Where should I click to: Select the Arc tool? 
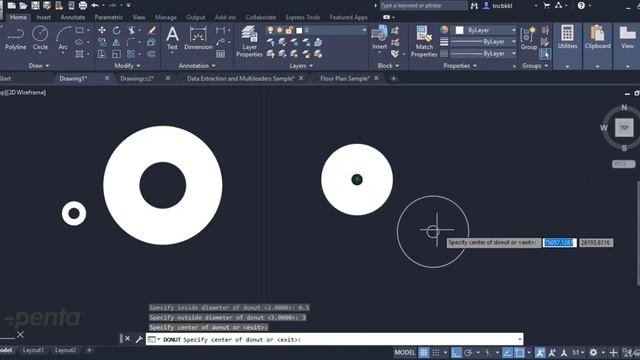63,38
